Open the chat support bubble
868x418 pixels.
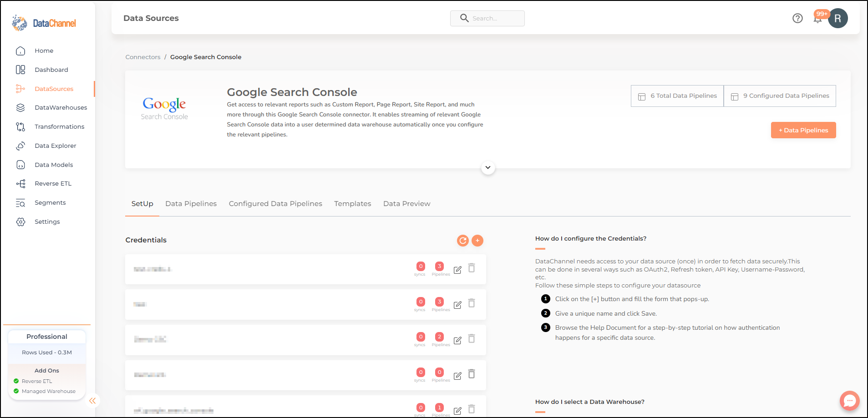(849, 401)
